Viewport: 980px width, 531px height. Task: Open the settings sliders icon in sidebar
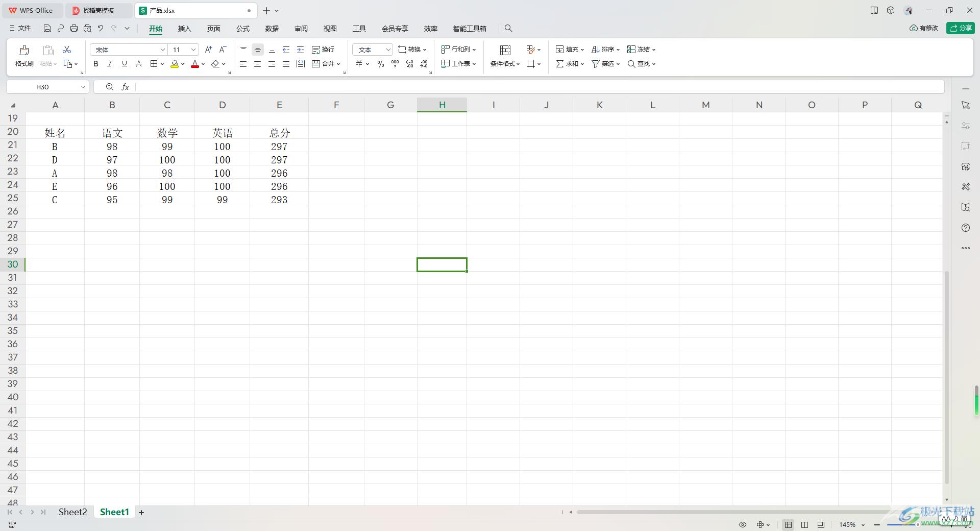966,126
